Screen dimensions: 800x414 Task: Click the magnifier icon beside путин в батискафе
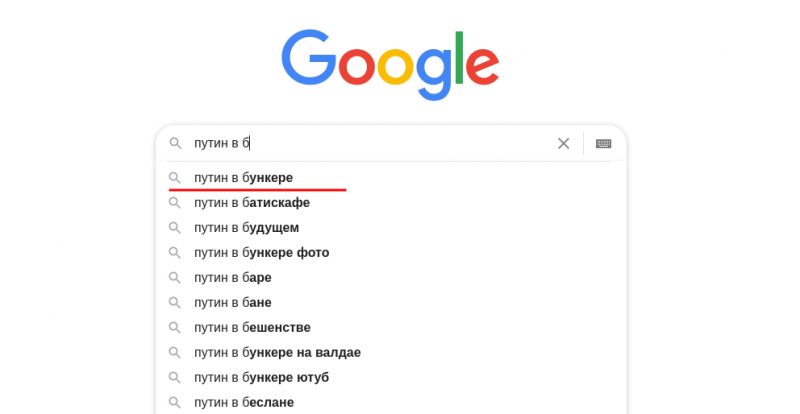[x=175, y=203]
